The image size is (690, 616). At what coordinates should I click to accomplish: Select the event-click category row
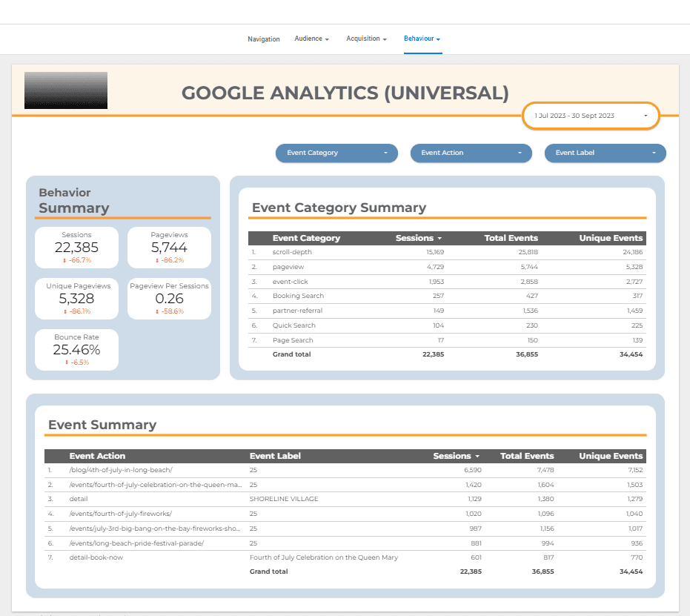tap(447, 282)
